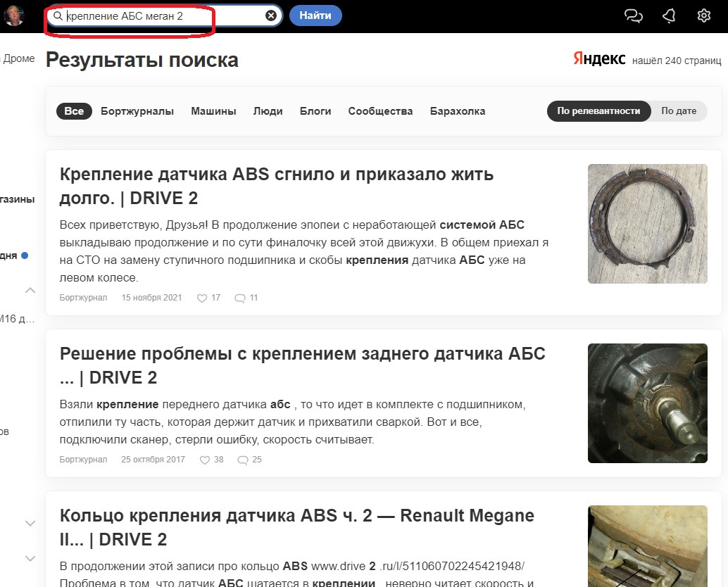728x587 pixels.
Task: Click the rusty ring thumbnail of the first result
Action: [x=647, y=223]
